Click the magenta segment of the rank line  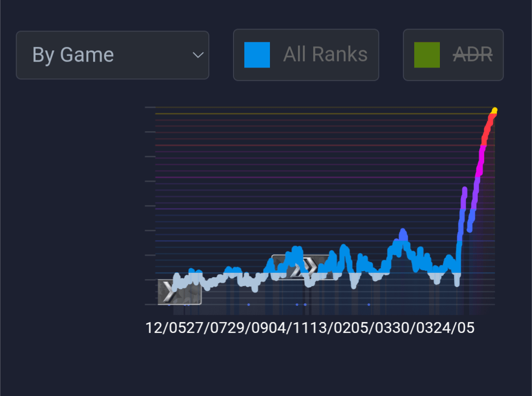tap(480, 161)
